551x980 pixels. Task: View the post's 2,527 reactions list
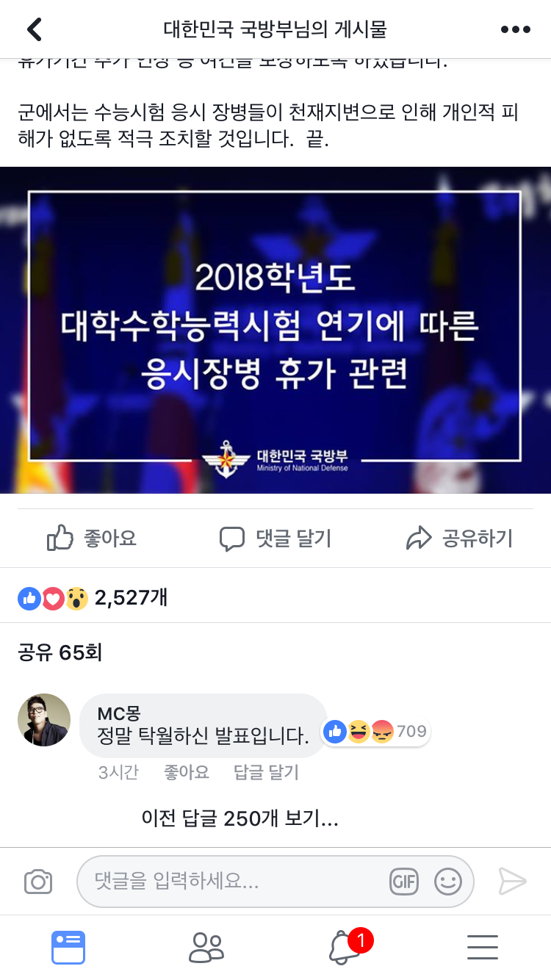click(93, 598)
